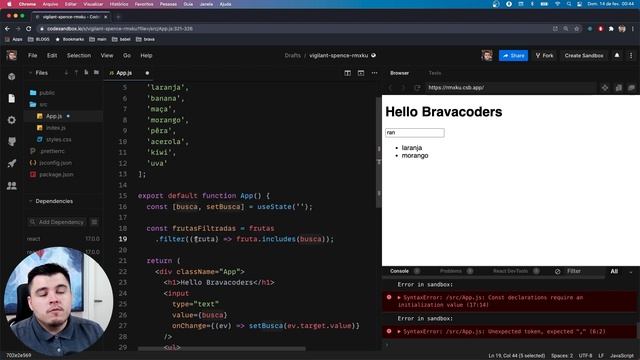Toggle the preview layout icon in editor

pos(361,73)
